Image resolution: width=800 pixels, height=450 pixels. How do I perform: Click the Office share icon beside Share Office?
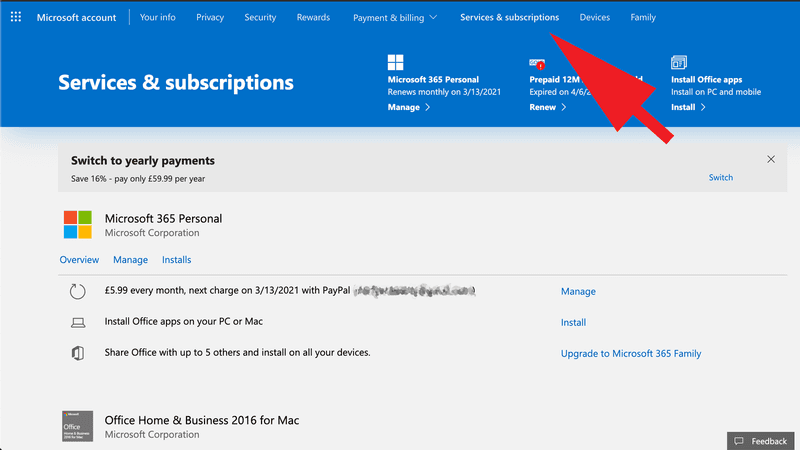coord(78,353)
